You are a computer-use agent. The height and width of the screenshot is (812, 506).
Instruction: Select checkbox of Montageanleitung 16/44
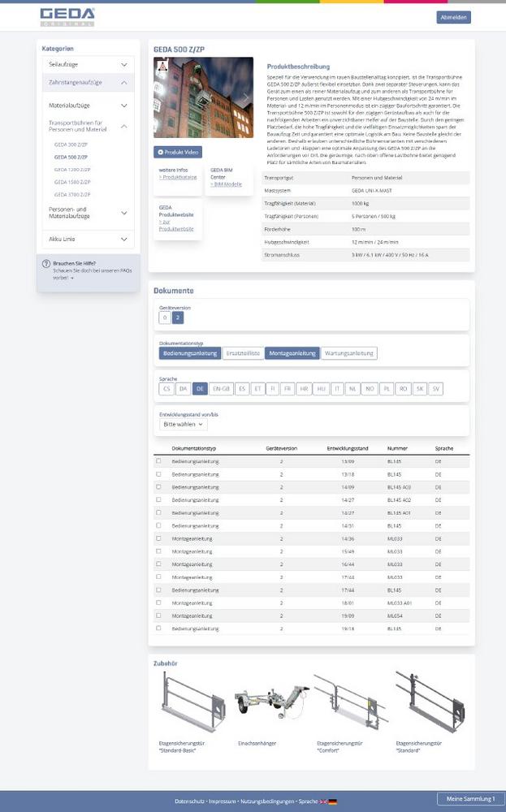coord(158,564)
